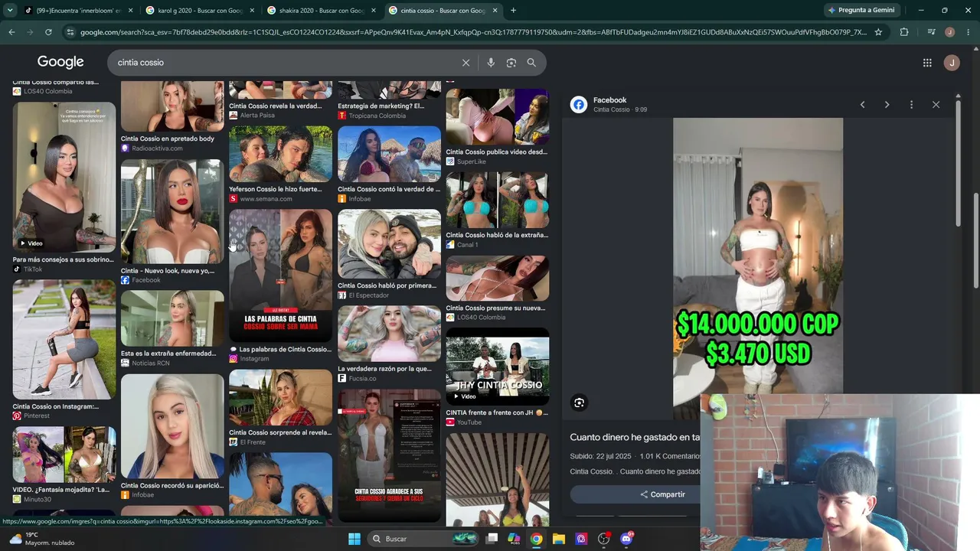Image resolution: width=980 pixels, height=551 pixels.
Task: Search inside image with Lens overlay icon
Action: pyautogui.click(x=580, y=403)
